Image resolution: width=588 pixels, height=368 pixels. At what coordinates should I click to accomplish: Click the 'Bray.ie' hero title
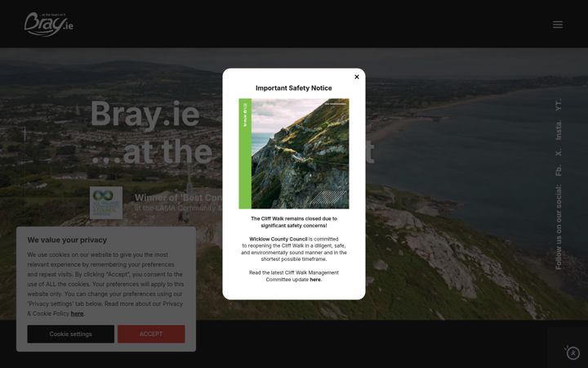point(145,114)
